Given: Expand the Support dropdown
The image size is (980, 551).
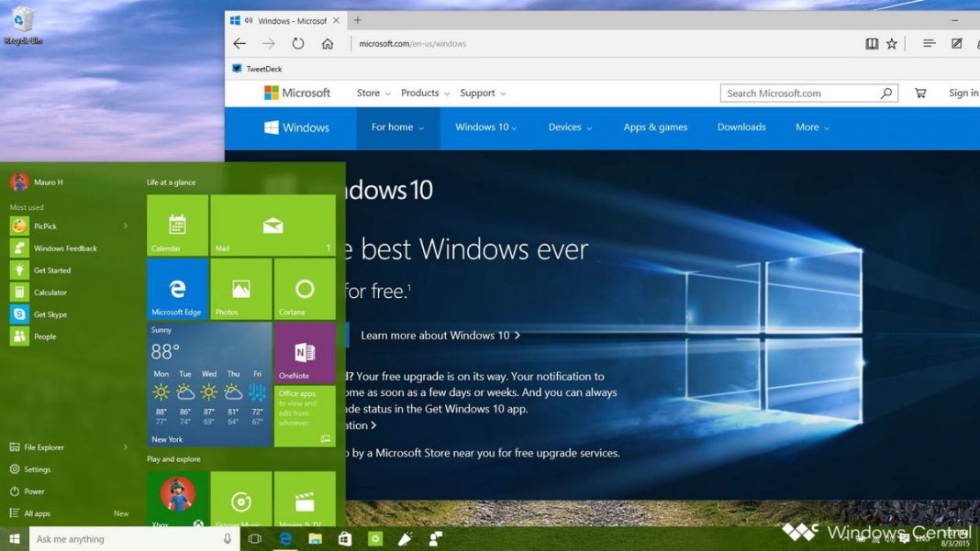Looking at the screenshot, I should point(483,94).
